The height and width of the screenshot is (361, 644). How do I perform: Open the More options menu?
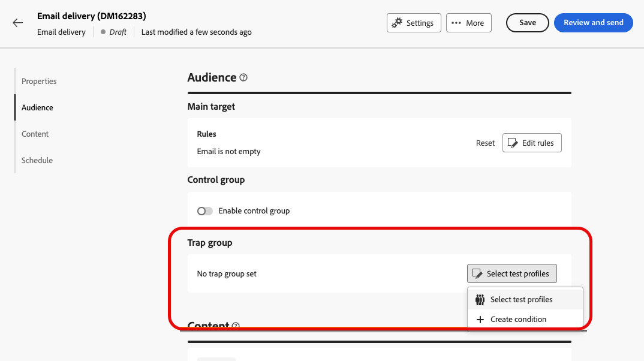pyautogui.click(x=469, y=23)
